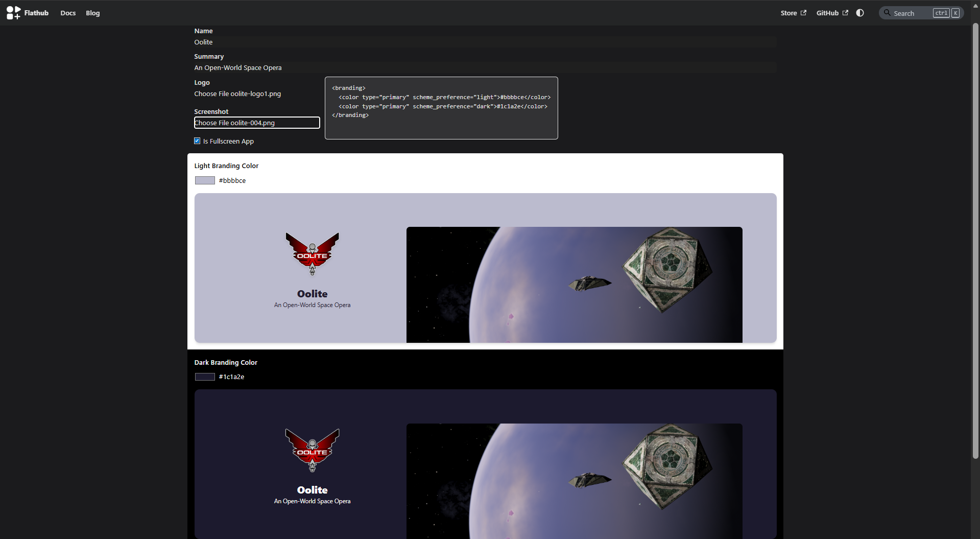Click the Oolite logo in light preview
980x539 pixels.
point(312,254)
